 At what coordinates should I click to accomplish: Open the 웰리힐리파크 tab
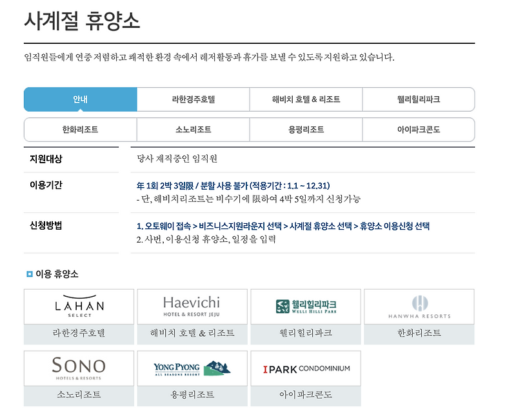[419, 99]
